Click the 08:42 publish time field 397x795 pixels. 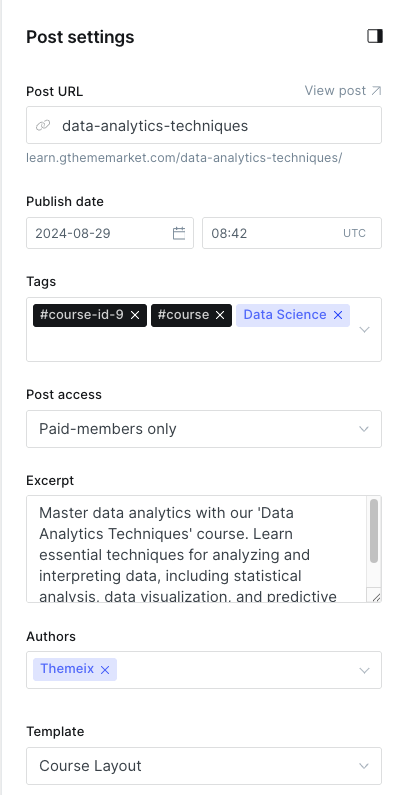pos(292,233)
